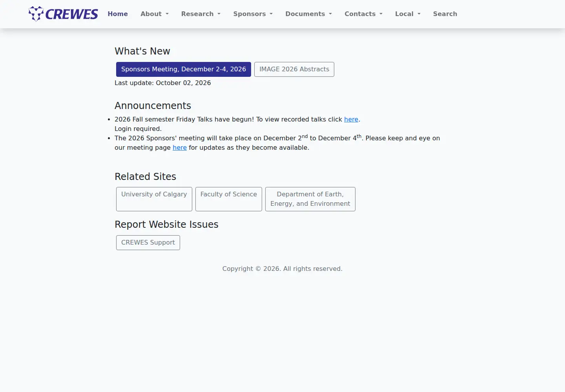Open the Sponsors navigation dropdown
The image size is (565, 392).
click(253, 14)
